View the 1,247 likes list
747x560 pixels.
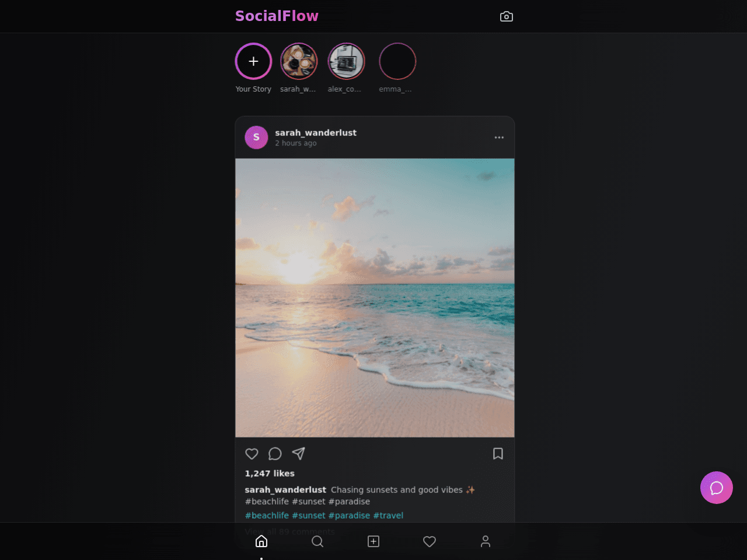(x=270, y=474)
